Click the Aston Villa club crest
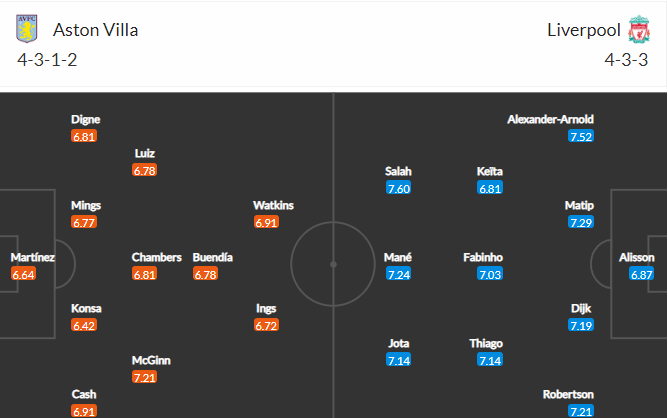Viewport: 668px width, 418px height. click(x=26, y=29)
